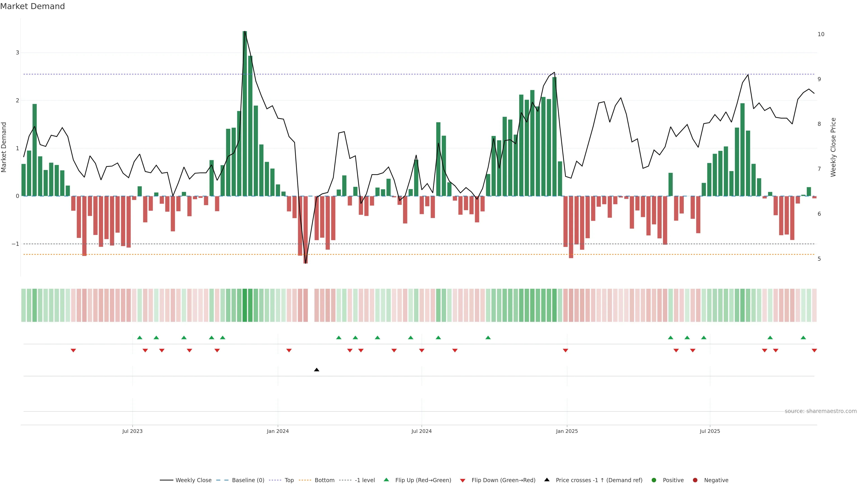
Task: Click the Flip Up legend green triangle
Action: [x=387, y=480]
